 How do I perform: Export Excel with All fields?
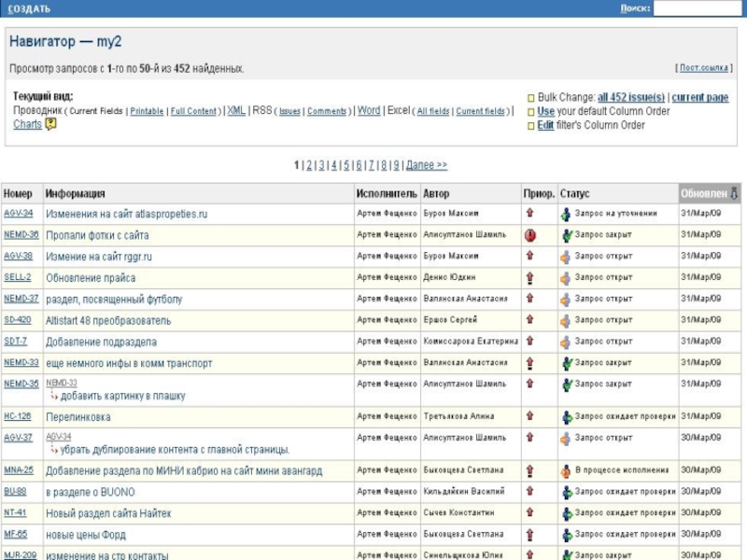433,111
